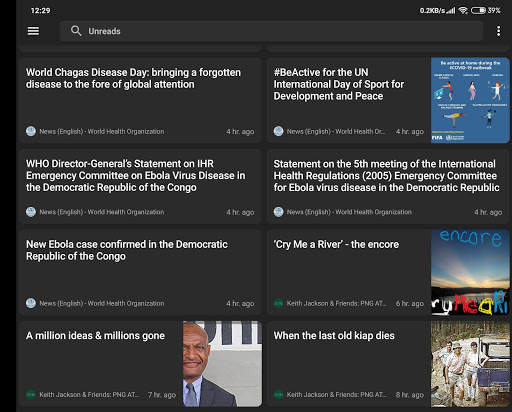Open WHO Director-General's Statement on IHR article
Viewport: 512px width, 412px height.
[140, 187]
